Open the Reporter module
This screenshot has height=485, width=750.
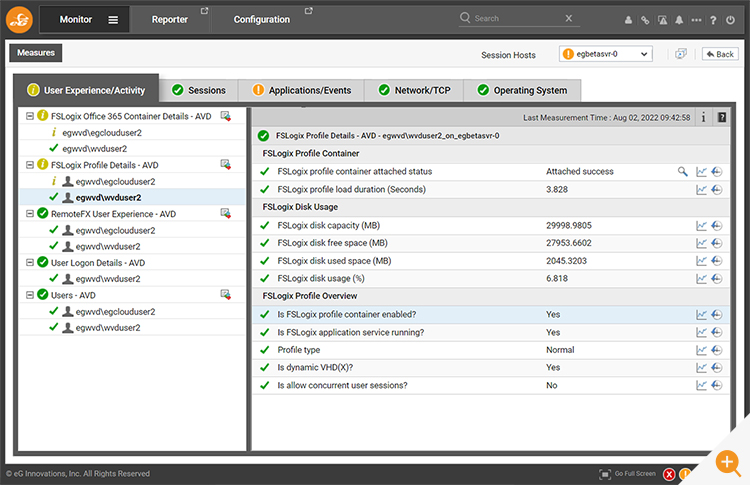(170, 20)
